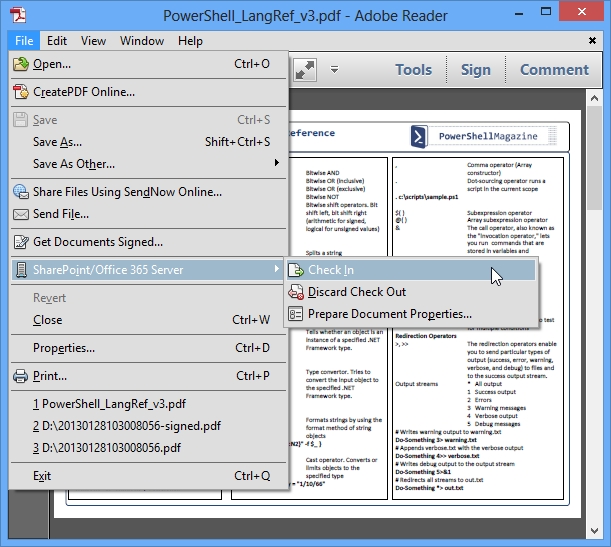This screenshot has height=547, width=611.
Task: Click the vertical scrollbar thumb
Action: (594, 157)
